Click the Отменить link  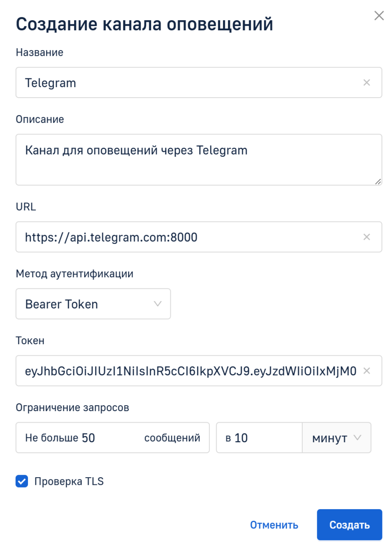(x=274, y=525)
